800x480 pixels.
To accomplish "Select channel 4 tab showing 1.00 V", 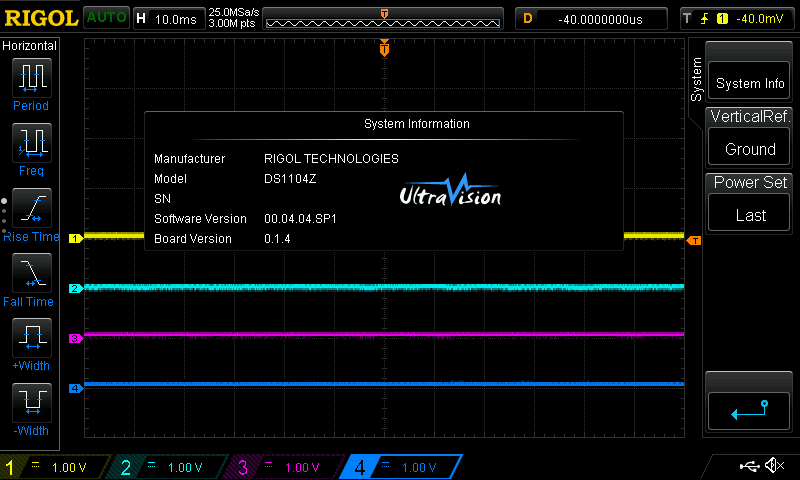I will point(402,467).
